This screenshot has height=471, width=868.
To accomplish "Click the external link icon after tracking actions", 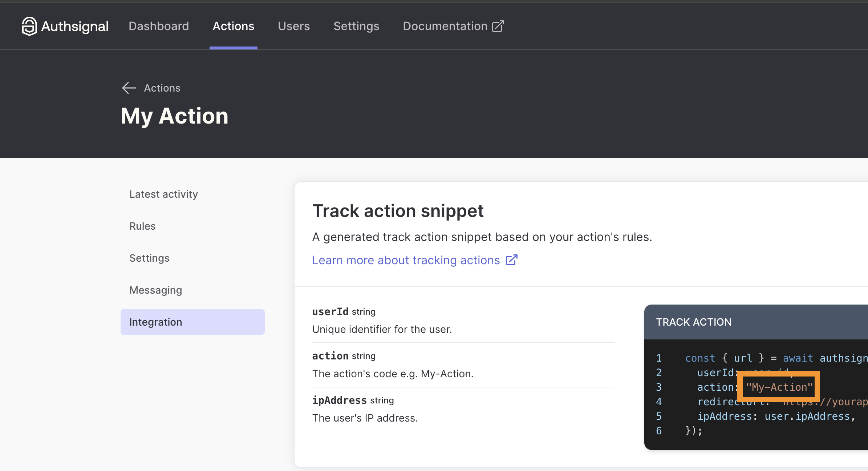I will tap(512, 260).
